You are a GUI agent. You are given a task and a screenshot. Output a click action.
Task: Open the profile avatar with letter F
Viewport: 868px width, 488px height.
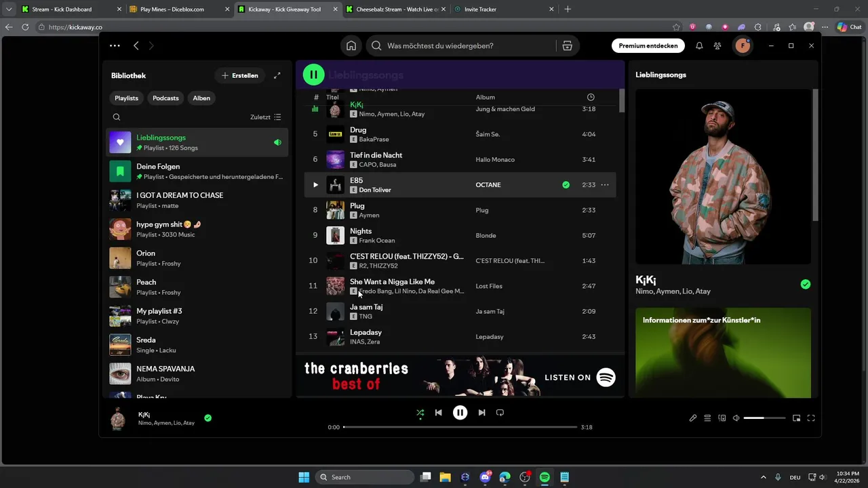coord(744,45)
